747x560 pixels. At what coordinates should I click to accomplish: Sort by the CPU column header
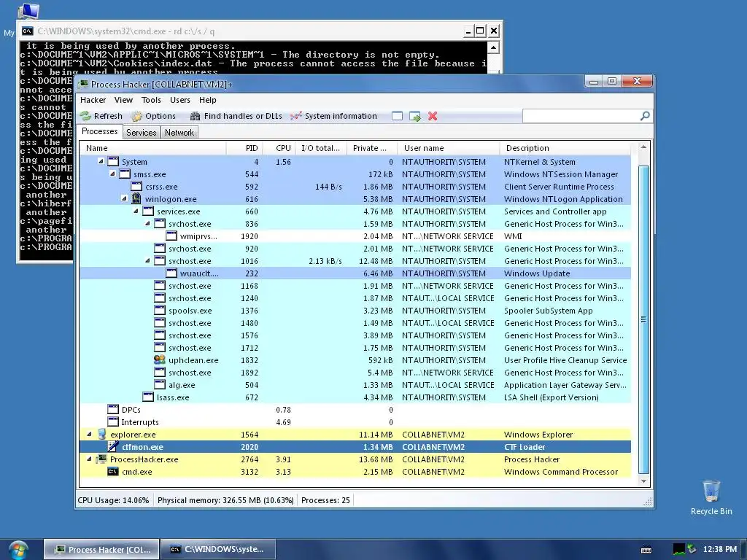tap(279, 148)
